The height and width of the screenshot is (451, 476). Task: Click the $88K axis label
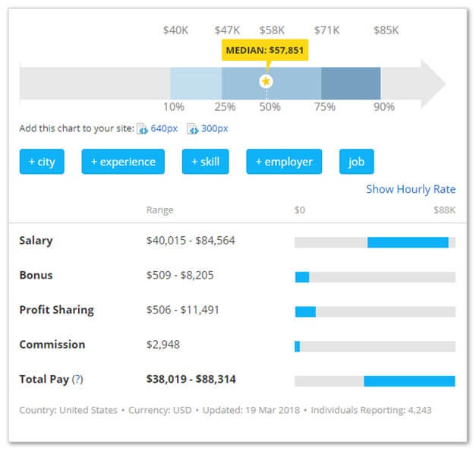[x=444, y=210]
